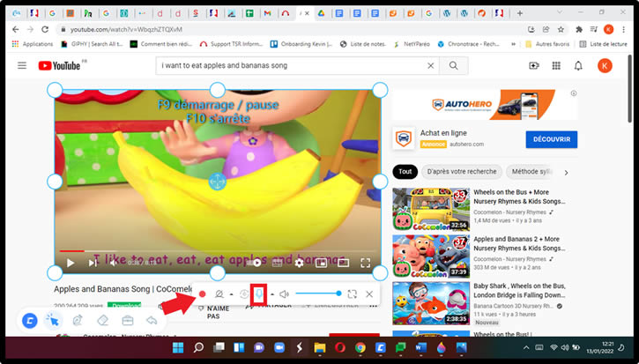639x364 pixels.
Task: Select the D'après votre recherche chip
Action: [461, 172]
